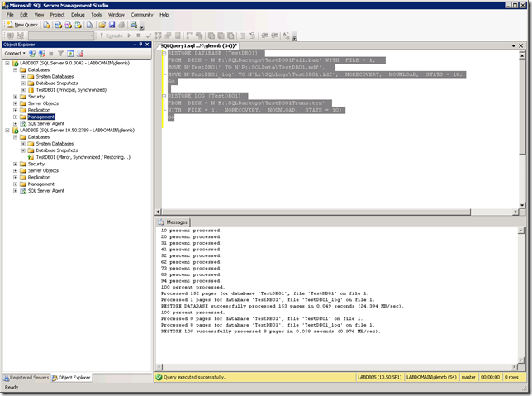Expand the Security folder under LABDB07
The width and height of the screenshot is (532, 396).
15,96
